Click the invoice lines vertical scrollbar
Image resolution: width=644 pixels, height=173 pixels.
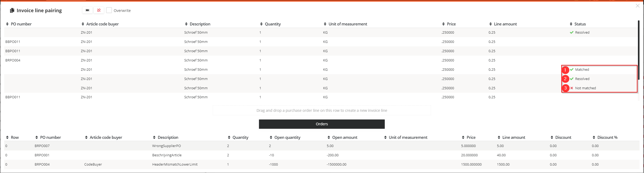tap(638, 50)
